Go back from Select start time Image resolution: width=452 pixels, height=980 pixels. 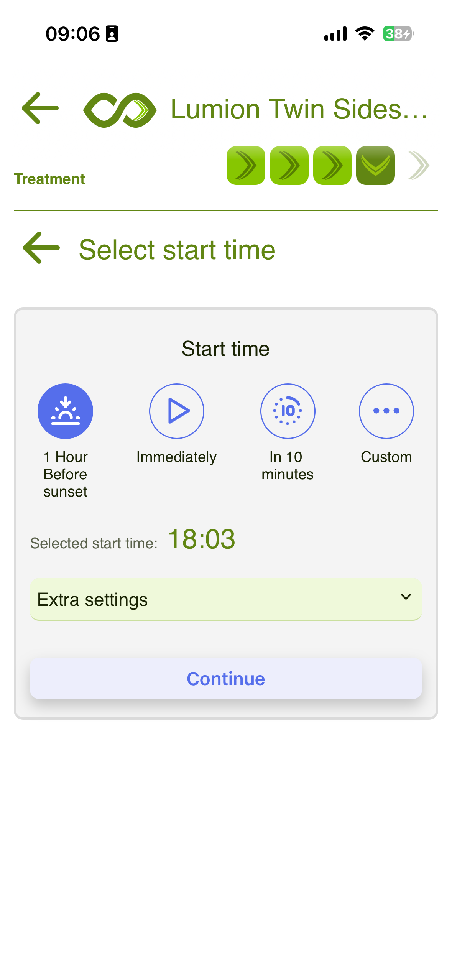(x=41, y=248)
